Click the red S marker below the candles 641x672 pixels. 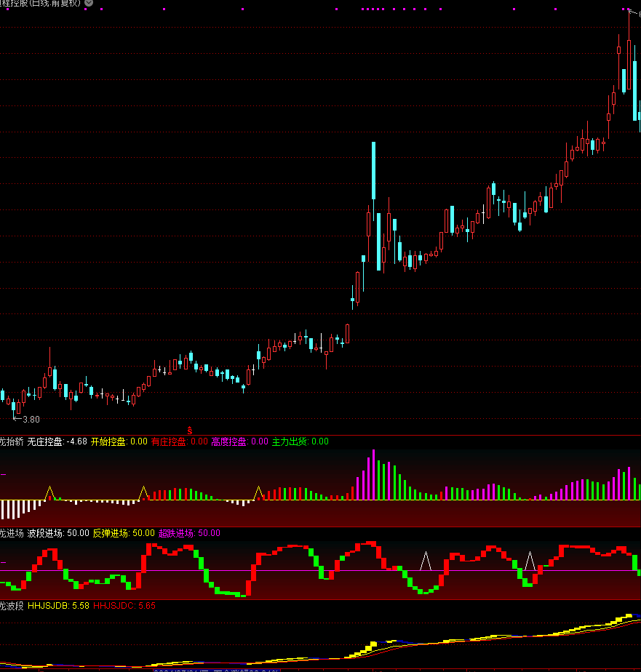[190, 431]
